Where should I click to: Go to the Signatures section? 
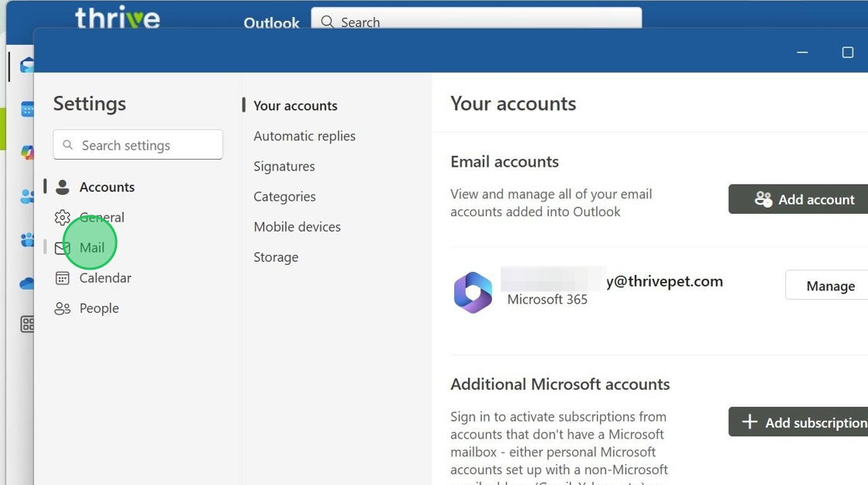tap(284, 167)
